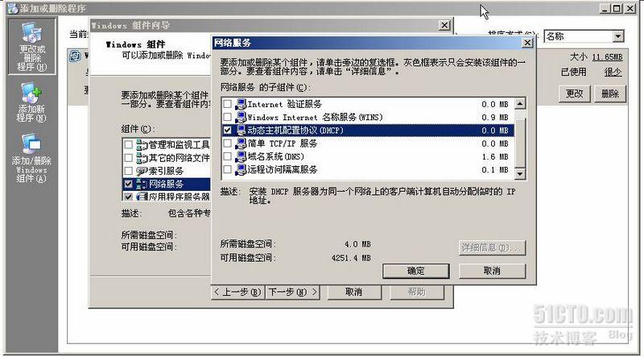
Task: Click the 更改 button in programs window
Action: coord(574,93)
